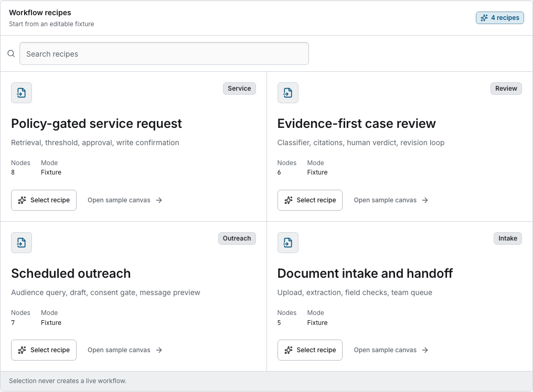Click 'Selection never creates a live workflow.' footer
The height and width of the screenshot is (392, 533).
[x=68, y=381]
